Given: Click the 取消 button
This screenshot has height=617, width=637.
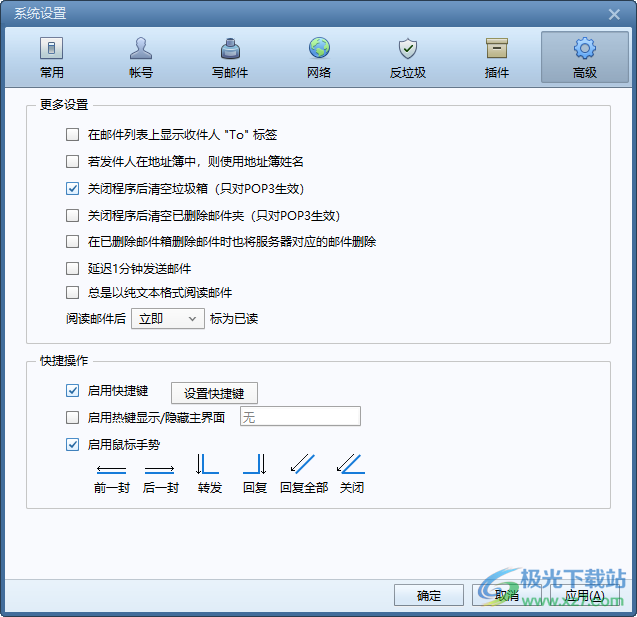Looking at the screenshot, I should pyautogui.click(x=507, y=595).
